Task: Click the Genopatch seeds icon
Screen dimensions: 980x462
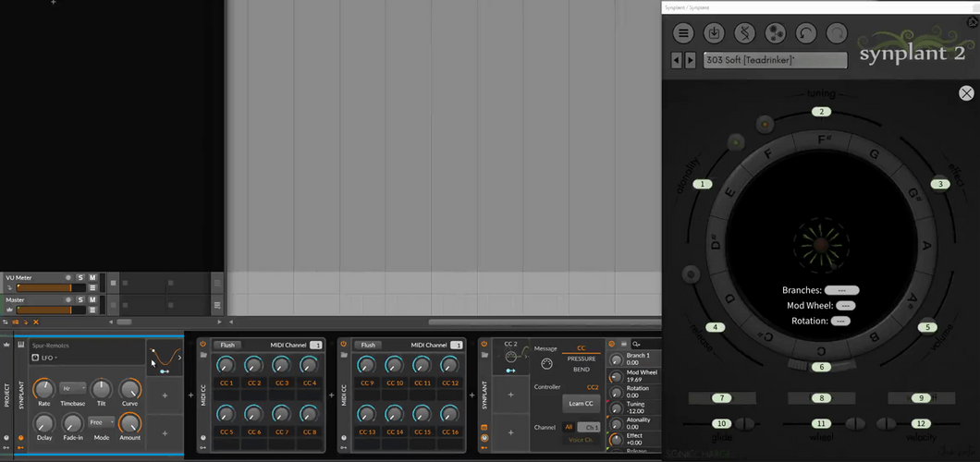Action: click(x=775, y=32)
